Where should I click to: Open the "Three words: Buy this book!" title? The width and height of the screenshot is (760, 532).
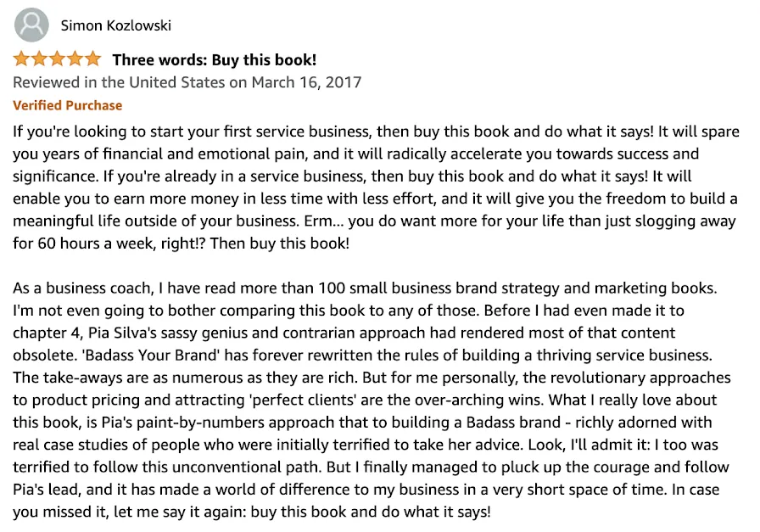coord(214,60)
